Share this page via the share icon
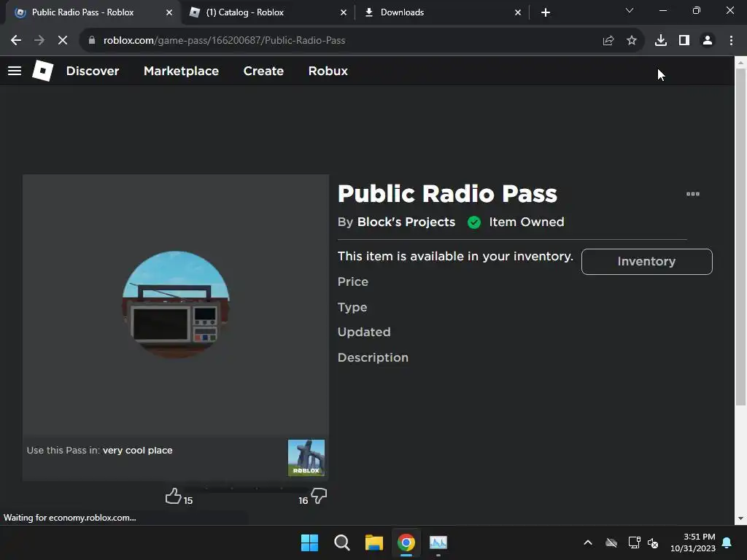Image resolution: width=747 pixels, height=560 pixels. 608,41
